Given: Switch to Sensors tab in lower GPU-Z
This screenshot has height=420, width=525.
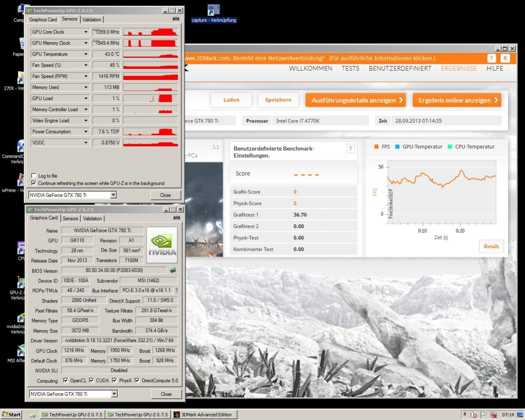Looking at the screenshot, I should coord(70,218).
